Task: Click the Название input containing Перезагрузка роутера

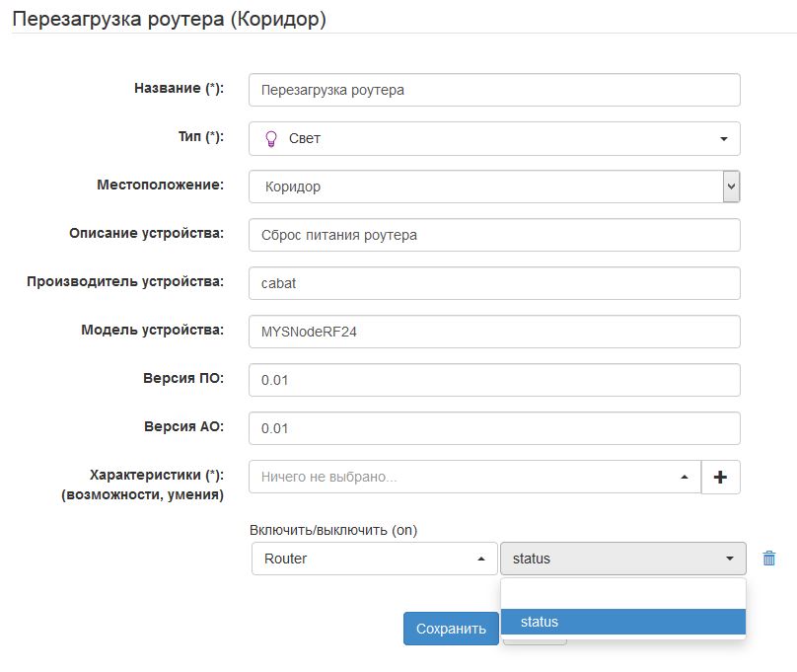Action: pos(493,89)
